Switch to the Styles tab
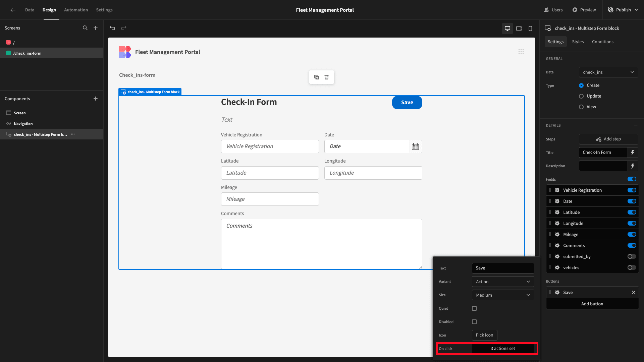Viewport: 644px width, 362px height. click(578, 42)
